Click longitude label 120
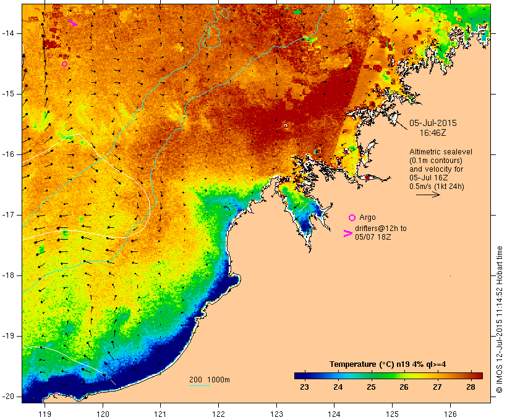The height and width of the screenshot is (420, 507). click(103, 414)
